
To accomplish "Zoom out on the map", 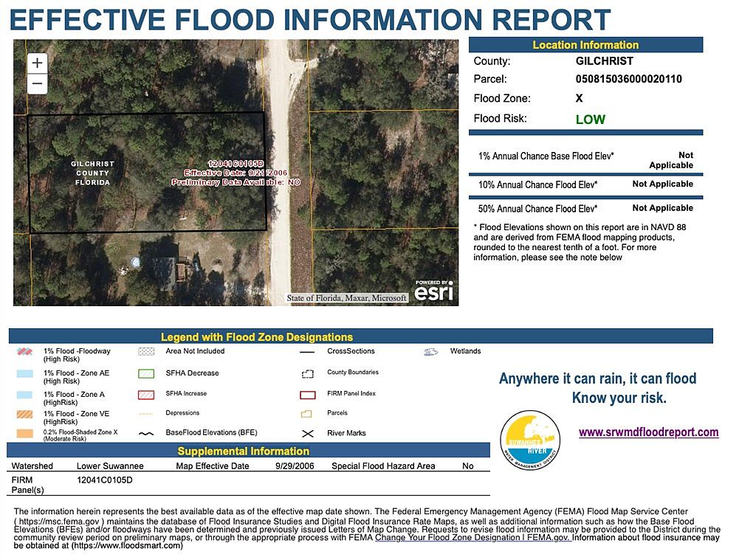I will point(37,84).
